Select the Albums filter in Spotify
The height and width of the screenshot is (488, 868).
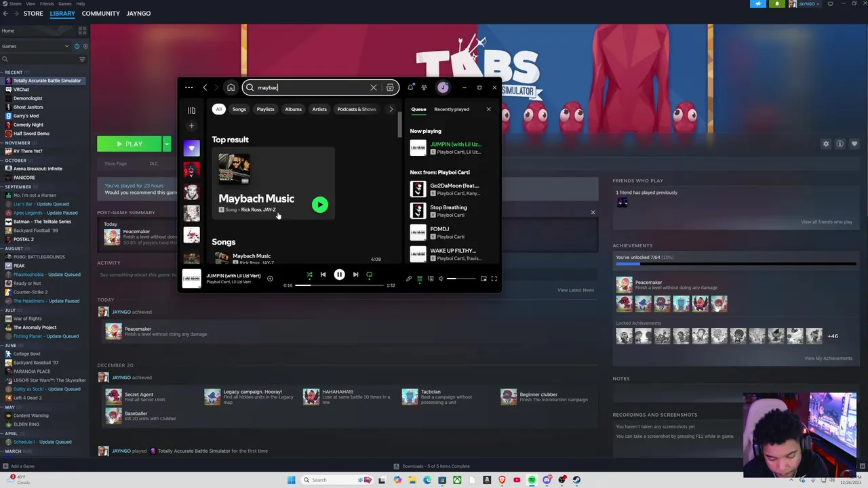pos(293,109)
